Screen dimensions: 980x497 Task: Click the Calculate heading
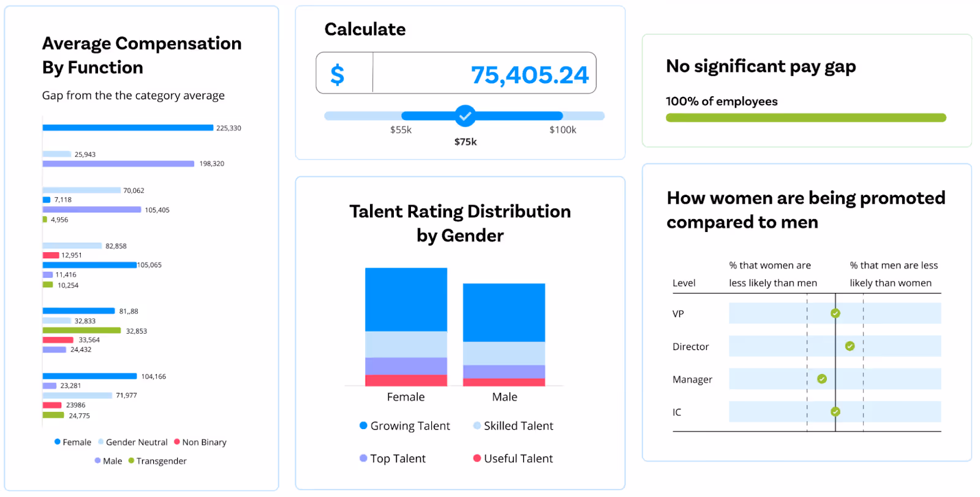(x=364, y=29)
